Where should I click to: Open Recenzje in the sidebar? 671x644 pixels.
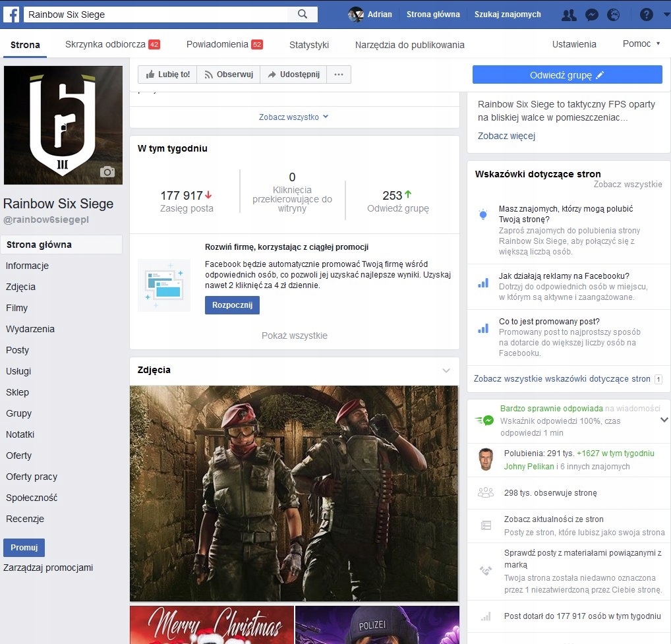(25, 519)
